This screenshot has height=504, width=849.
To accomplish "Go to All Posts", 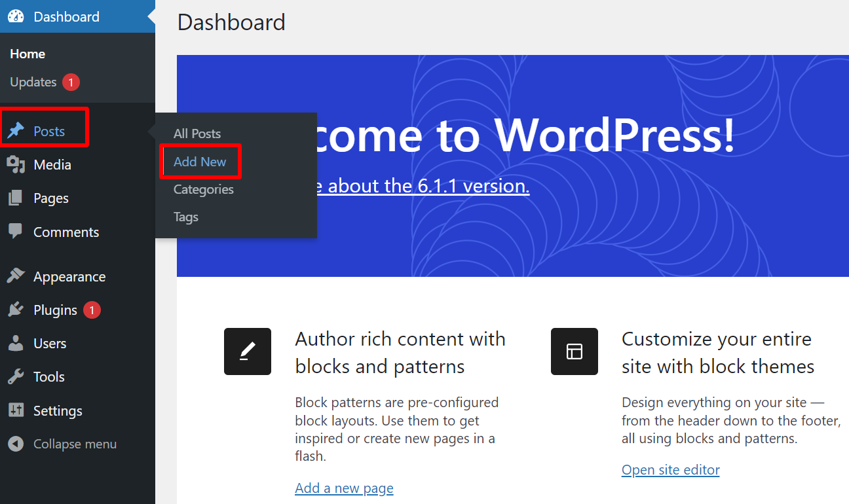I will (197, 133).
